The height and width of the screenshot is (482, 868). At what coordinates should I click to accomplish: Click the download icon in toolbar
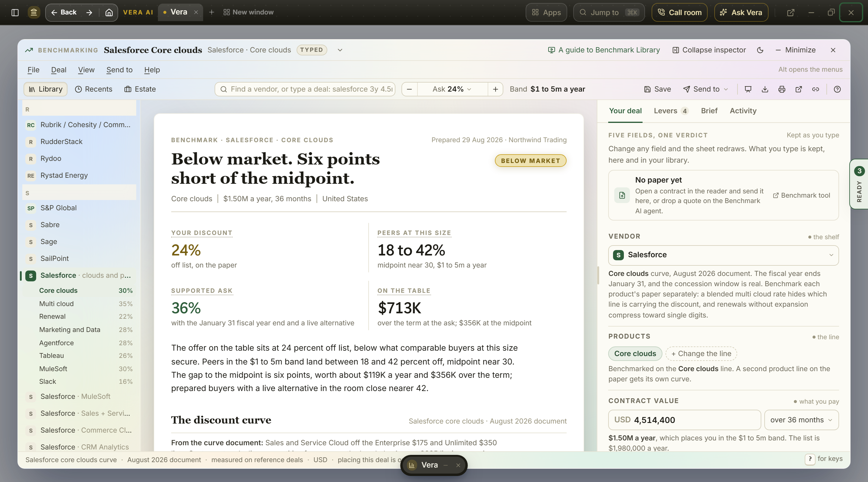tap(765, 89)
